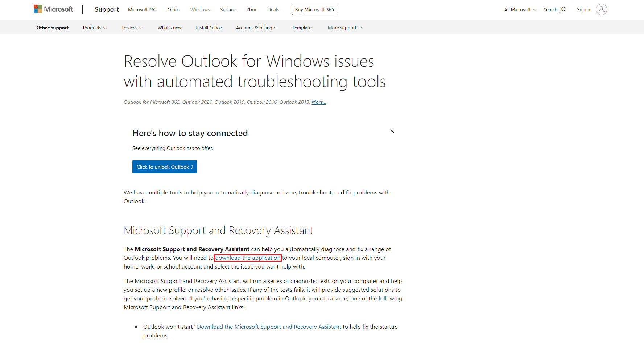
Task: Expand the All Microsoft dropdown
Action: [x=520, y=9]
